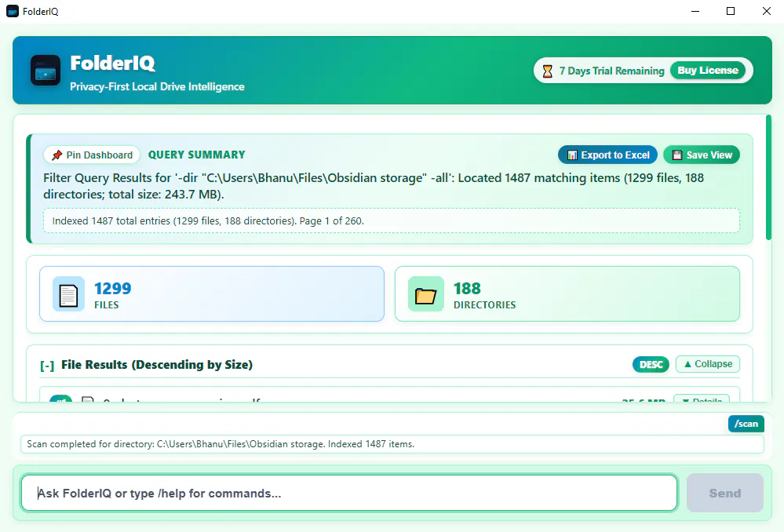
Task: Close the FolderIQ window
Action: [767, 11]
